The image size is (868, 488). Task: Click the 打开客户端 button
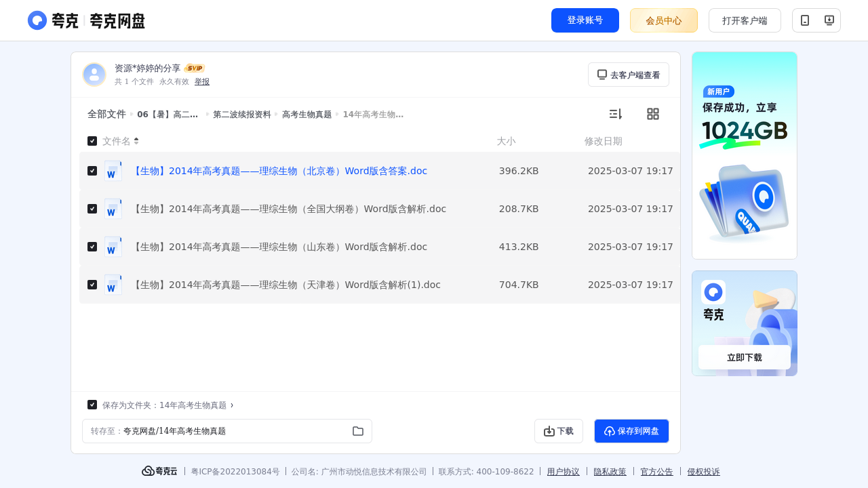click(x=745, y=20)
